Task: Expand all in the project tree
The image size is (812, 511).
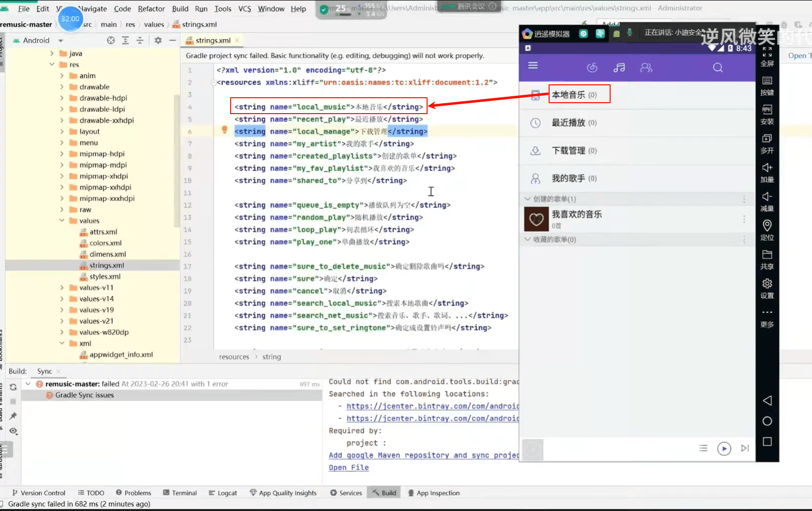Action: (x=125, y=40)
